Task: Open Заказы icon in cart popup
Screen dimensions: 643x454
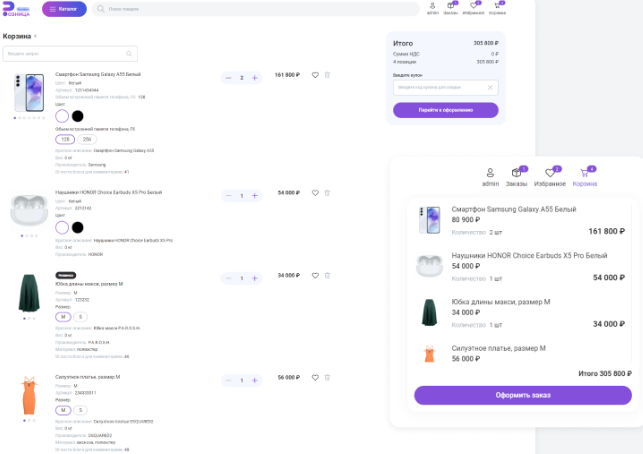Action: tap(517, 177)
